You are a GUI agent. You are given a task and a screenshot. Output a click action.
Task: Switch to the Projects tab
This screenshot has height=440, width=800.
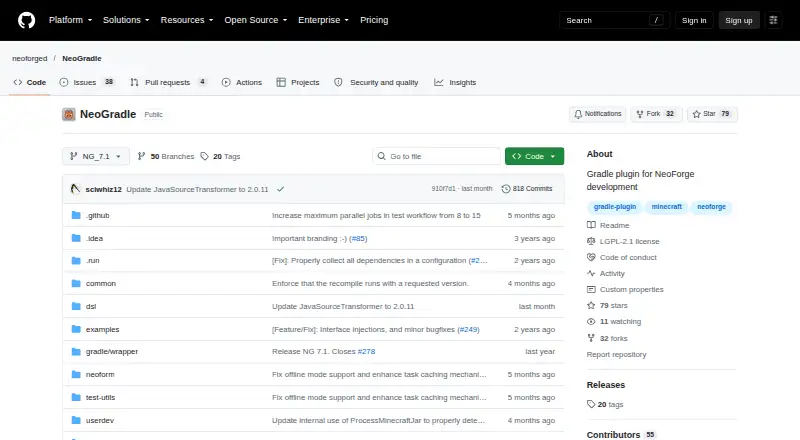point(298,82)
